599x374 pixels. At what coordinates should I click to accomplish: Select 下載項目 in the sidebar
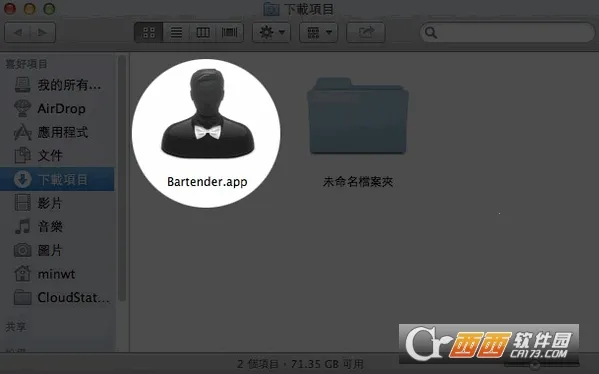click(x=57, y=179)
